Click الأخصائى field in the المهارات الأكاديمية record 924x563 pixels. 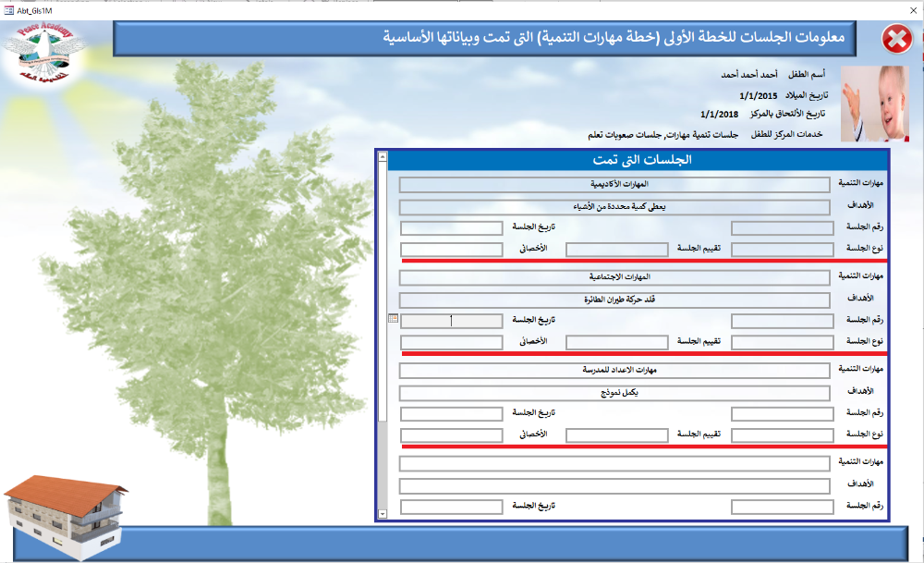pos(452,250)
